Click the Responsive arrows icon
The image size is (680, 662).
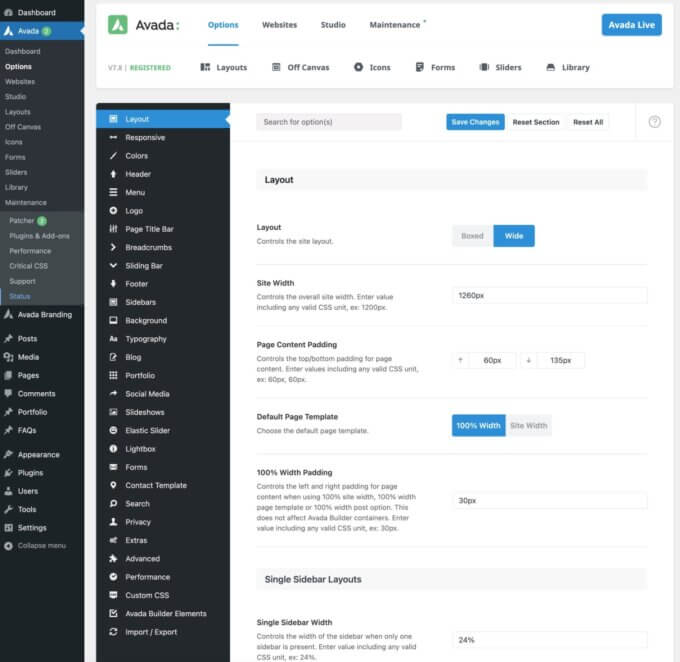[x=113, y=138]
